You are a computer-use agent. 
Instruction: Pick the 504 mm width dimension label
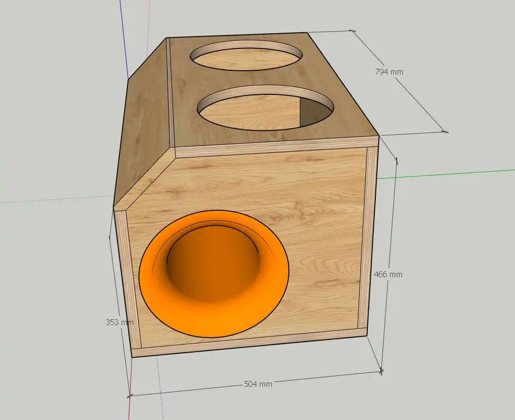click(258, 383)
